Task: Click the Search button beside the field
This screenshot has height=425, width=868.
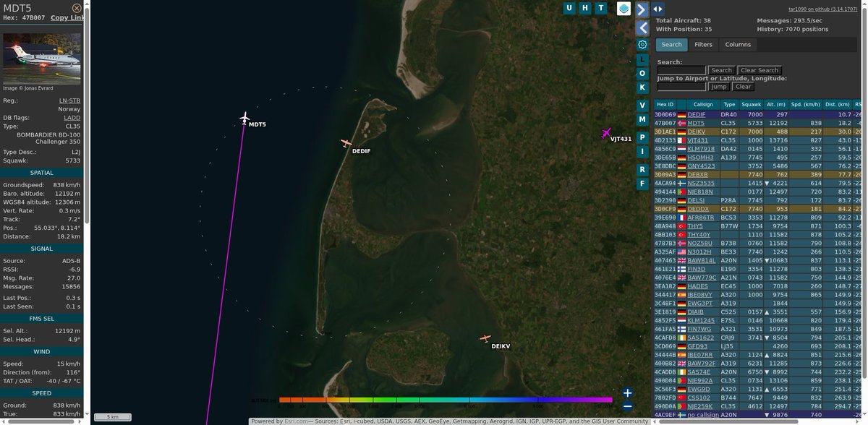Action: pyautogui.click(x=721, y=70)
